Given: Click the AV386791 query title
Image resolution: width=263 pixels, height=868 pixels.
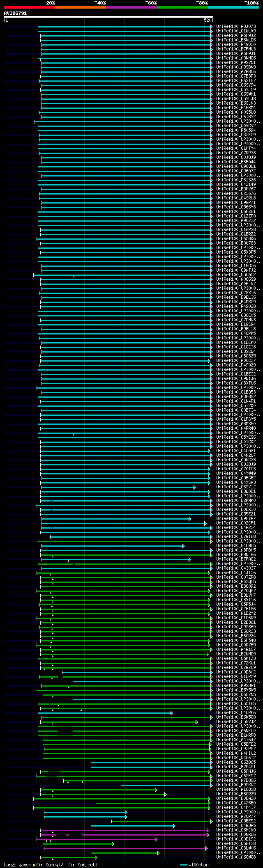Looking at the screenshot, I should pyautogui.click(x=15, y=13).
